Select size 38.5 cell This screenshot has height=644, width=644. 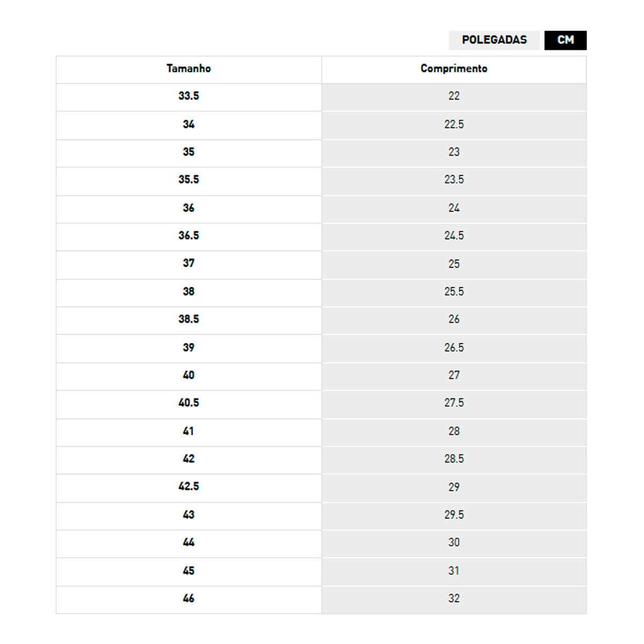click(188, 319)
